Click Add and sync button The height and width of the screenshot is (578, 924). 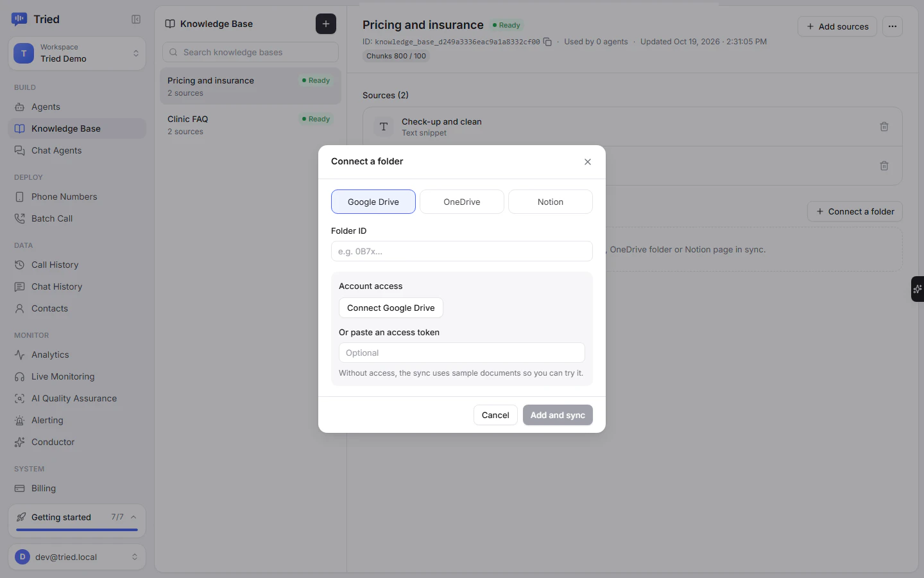(558, 415)
